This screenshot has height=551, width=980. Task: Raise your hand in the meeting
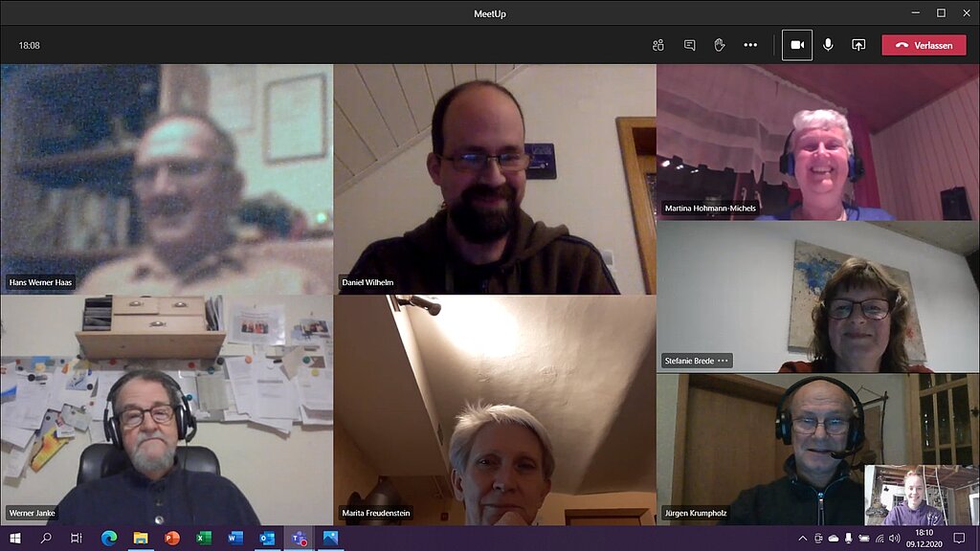coord(719,45)
